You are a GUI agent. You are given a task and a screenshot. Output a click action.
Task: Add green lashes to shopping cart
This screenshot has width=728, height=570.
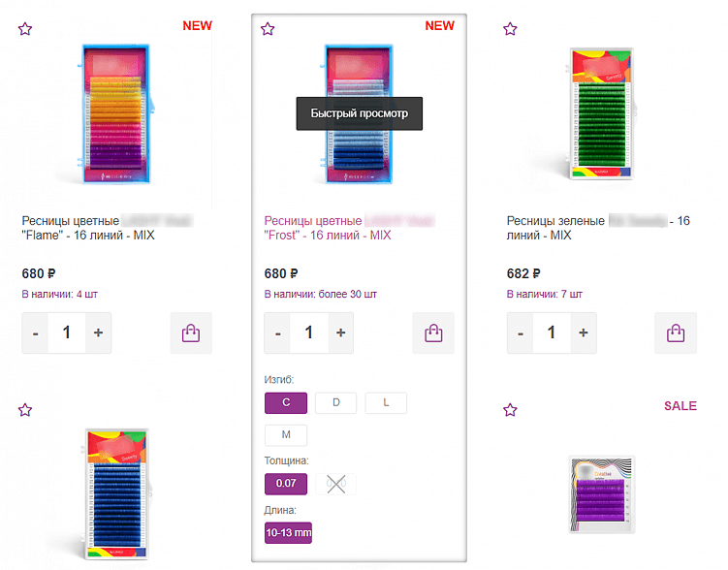pyautogui.click(x=676, y=333)
